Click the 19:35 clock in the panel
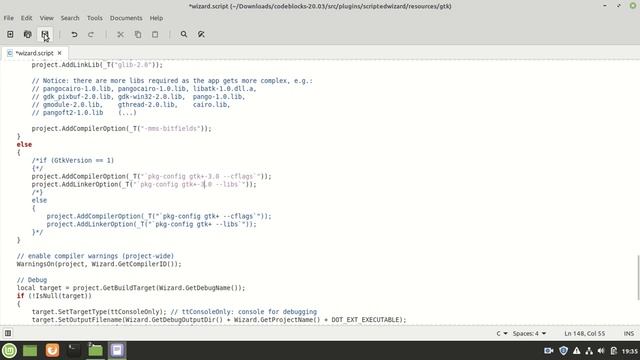Screen dimensions: 640x360 630,351
